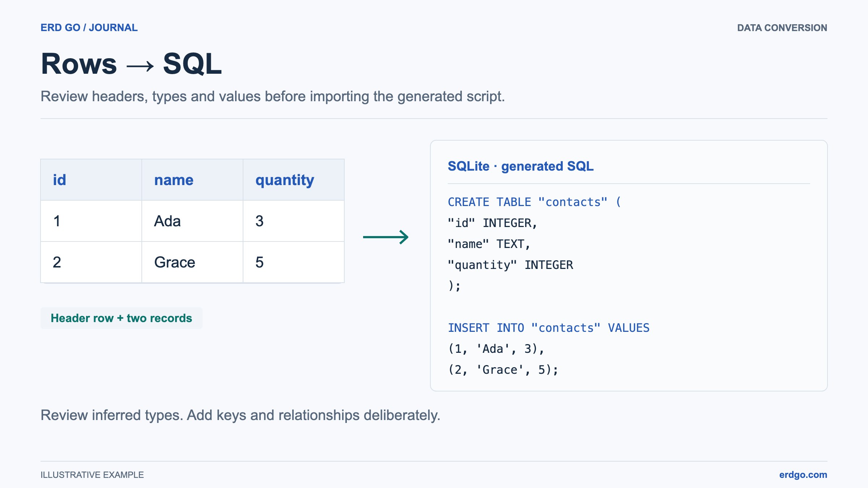Click the "name" TEXT line
The image size is (868, 488).
489,244
